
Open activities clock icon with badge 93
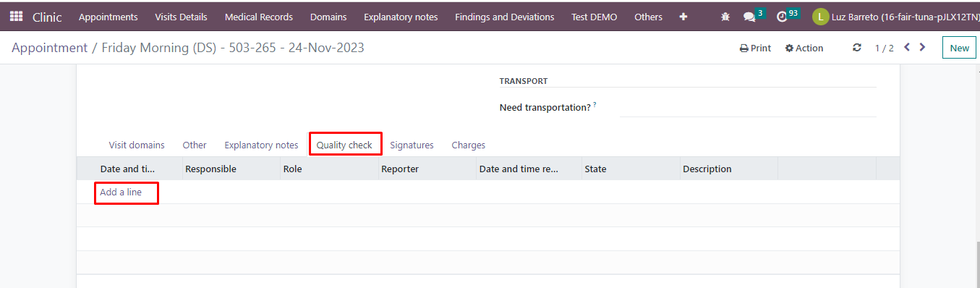(x=788, y=15)
